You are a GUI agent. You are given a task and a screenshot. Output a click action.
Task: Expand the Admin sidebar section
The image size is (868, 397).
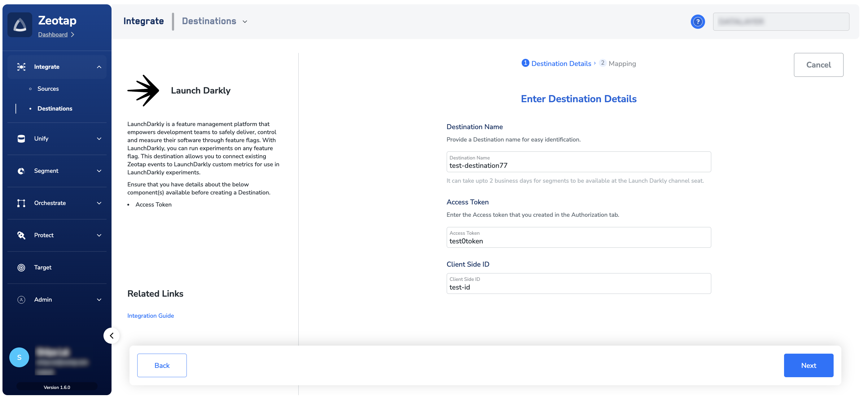point(99,300)
